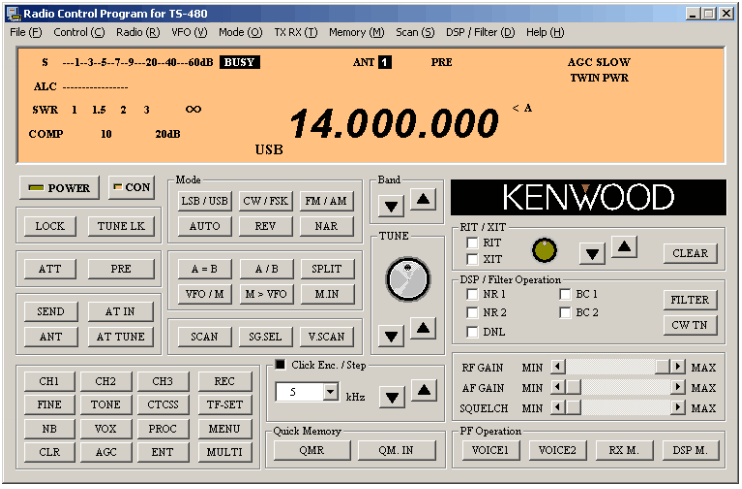
Task: Click the Step up arrow button
Action: tap(424, 390)
